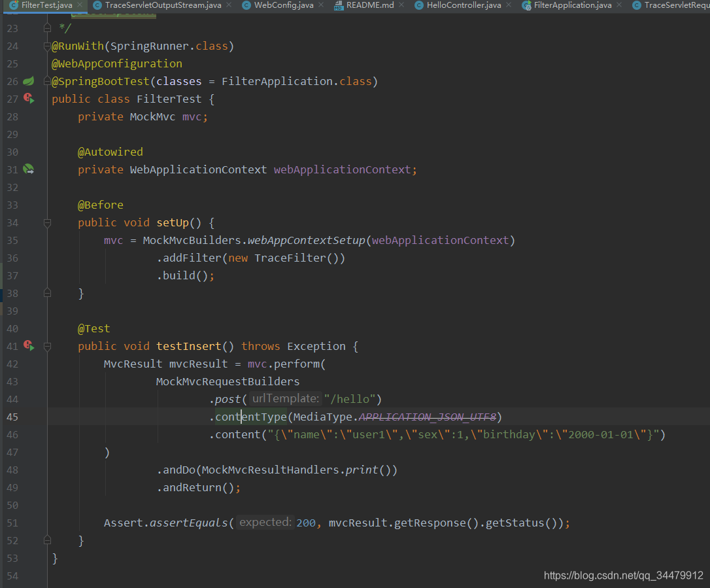The height and width of the screenshot is (588, 710).
Task: Click the SpringRunner class reference
Action: [x=150, y=46]
